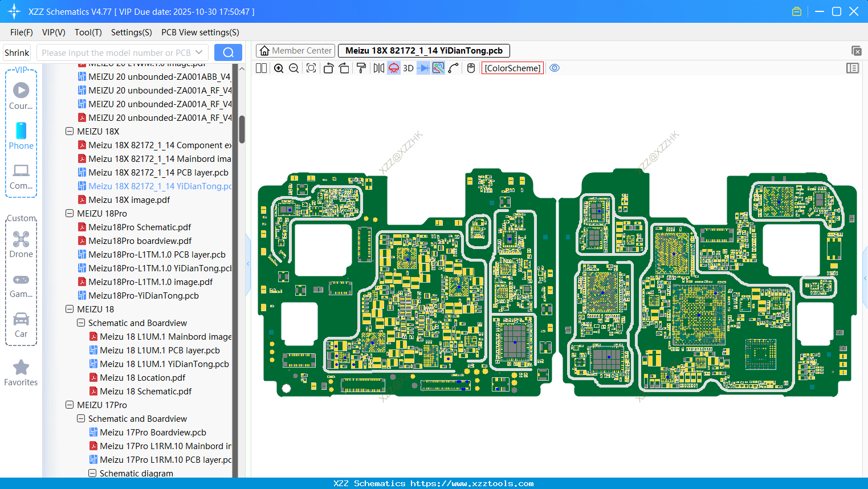The image size is (868, 489).
Task: Toggle the 3D view mode
Action: tap(408, 68)
